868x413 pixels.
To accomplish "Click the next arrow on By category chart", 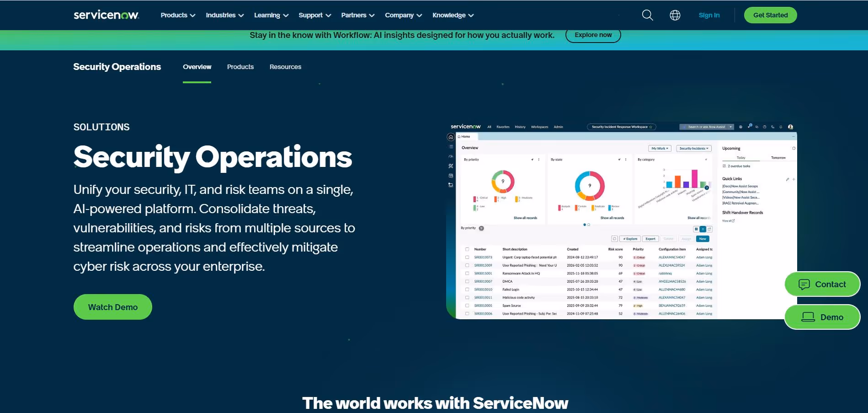I will point(707,188).
